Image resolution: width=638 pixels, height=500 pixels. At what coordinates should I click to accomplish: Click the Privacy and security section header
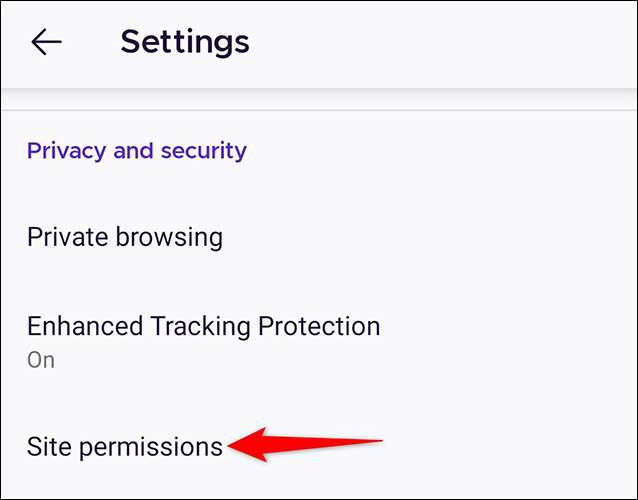pyautogui.click(x=136, y=151)
